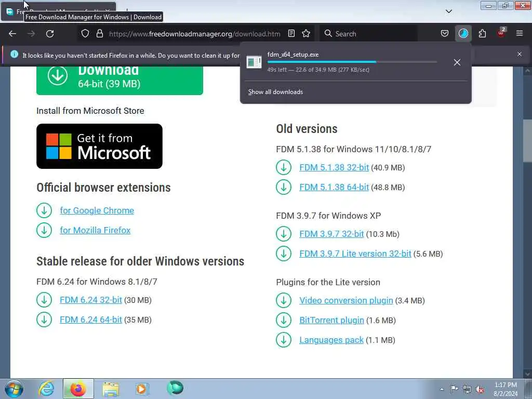Click download arrow beside Languages pack
Screen dimensions: 532x399
click(284, 340)
